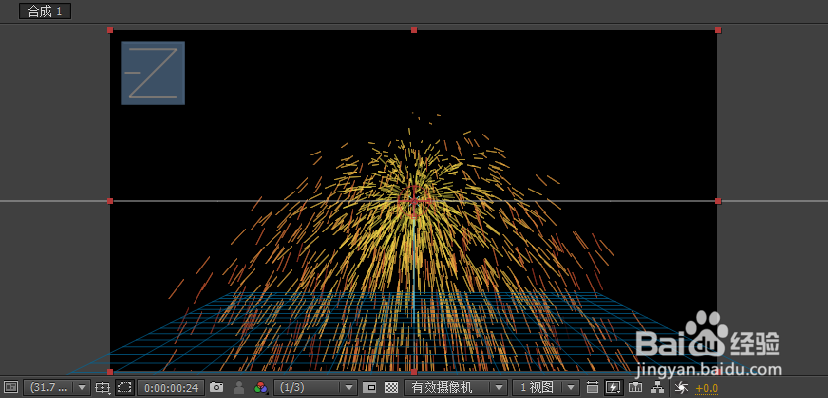Switch to the 合成 1 tab
This screenshot has width=828, height=398.
[x=45, y=12]
